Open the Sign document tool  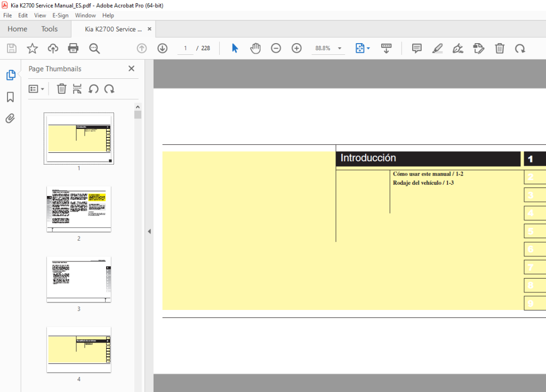pyautogui.click(x=458, y=48)
